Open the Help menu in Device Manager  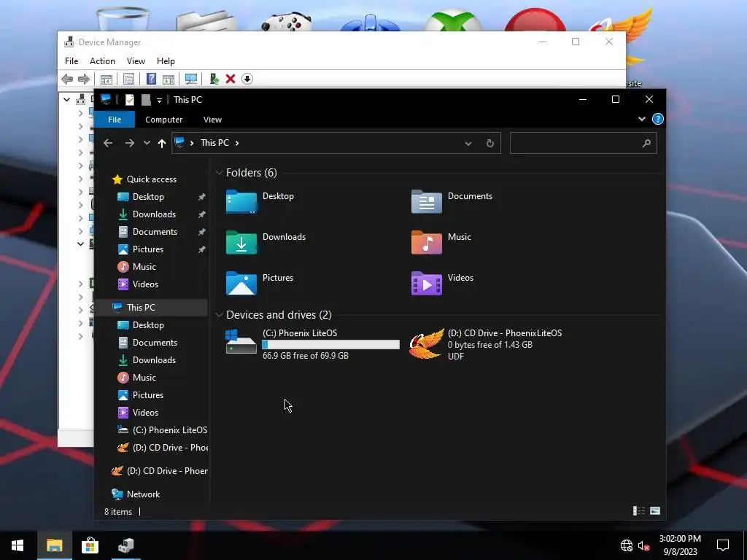[x=166, y=61]
